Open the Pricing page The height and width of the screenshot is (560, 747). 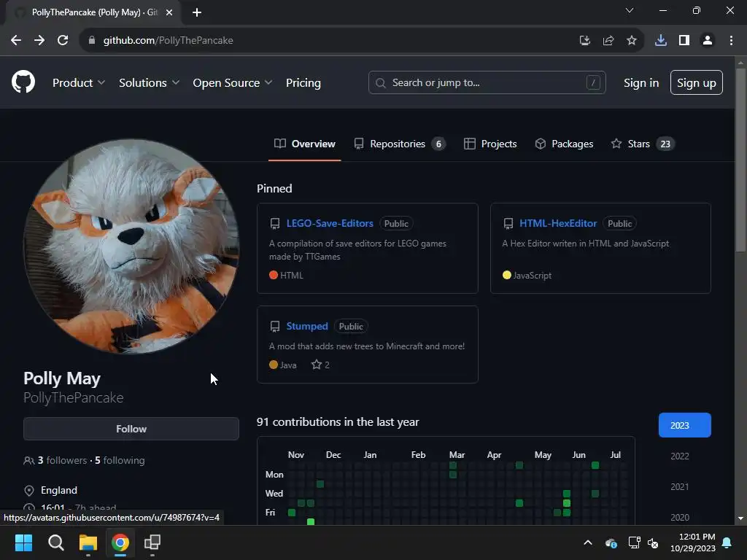pos(303,83)
